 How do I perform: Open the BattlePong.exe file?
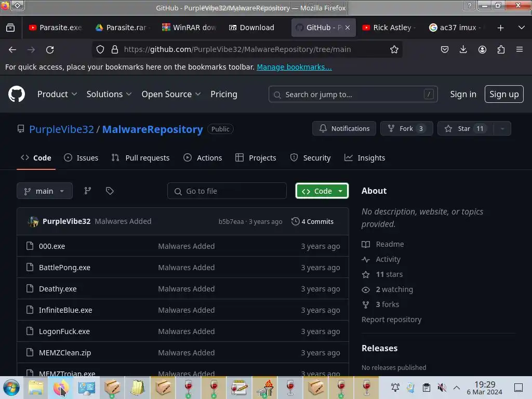[64, 268]
